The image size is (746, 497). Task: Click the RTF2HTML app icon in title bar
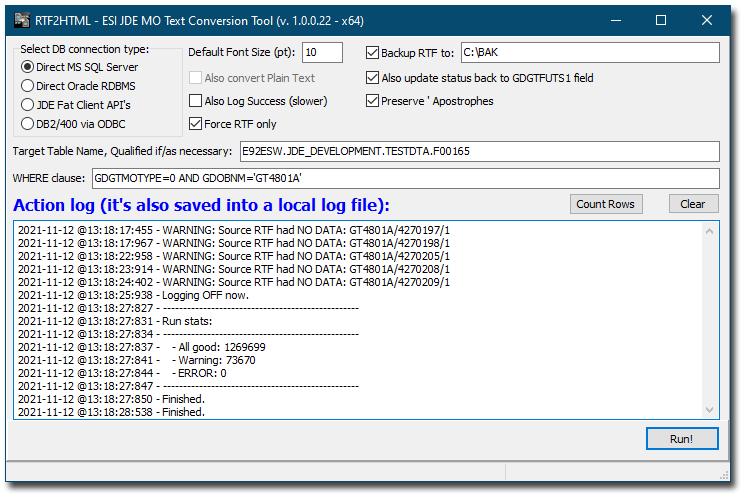[22, 20]
